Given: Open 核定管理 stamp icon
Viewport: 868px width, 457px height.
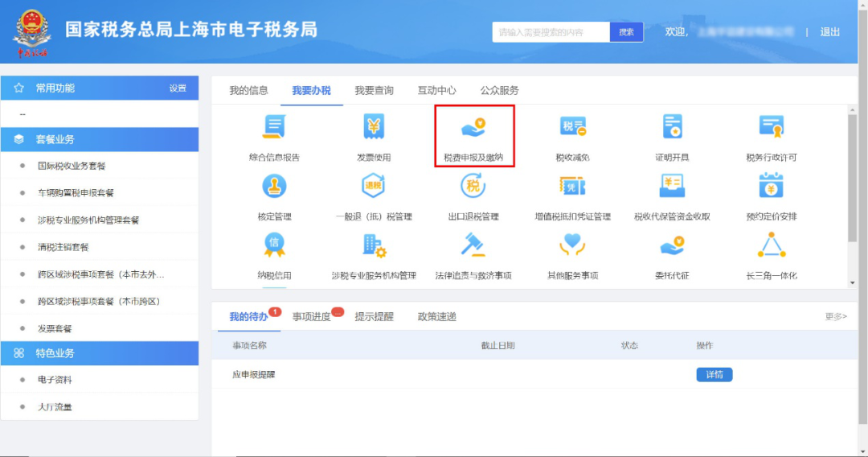Looking at the screenshot, I should 274,186.
